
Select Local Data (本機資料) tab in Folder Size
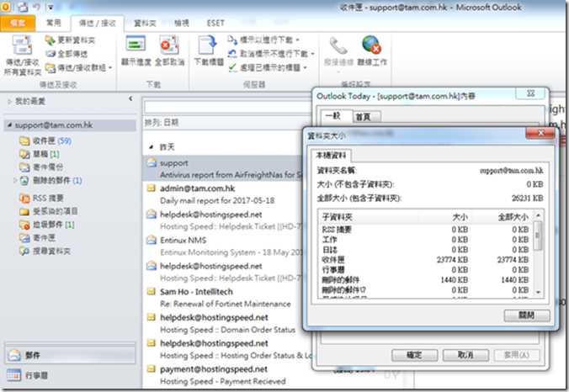click(331, 156)
